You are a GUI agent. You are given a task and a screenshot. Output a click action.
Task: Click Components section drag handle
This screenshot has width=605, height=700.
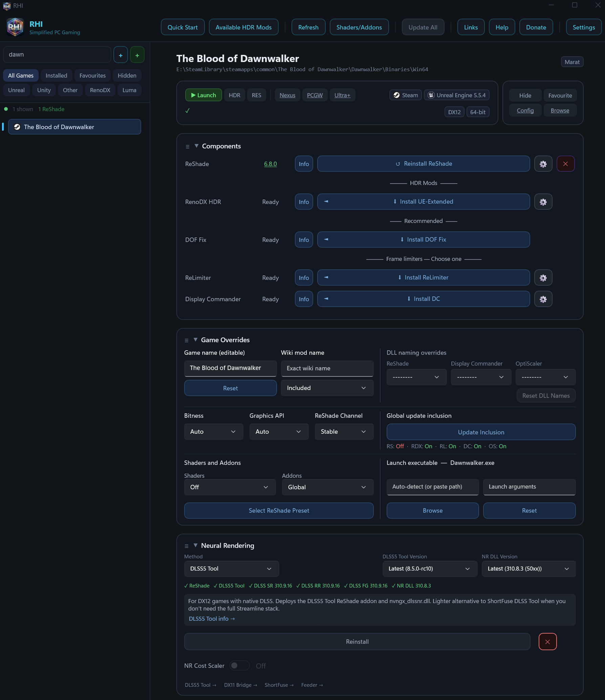click(188, 147)
